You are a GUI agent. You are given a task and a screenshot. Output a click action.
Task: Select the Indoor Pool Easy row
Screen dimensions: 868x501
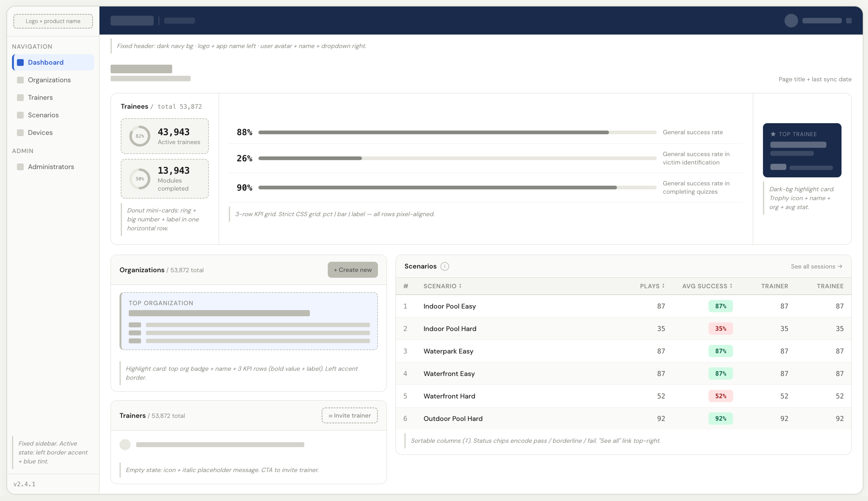click(623, 306)
